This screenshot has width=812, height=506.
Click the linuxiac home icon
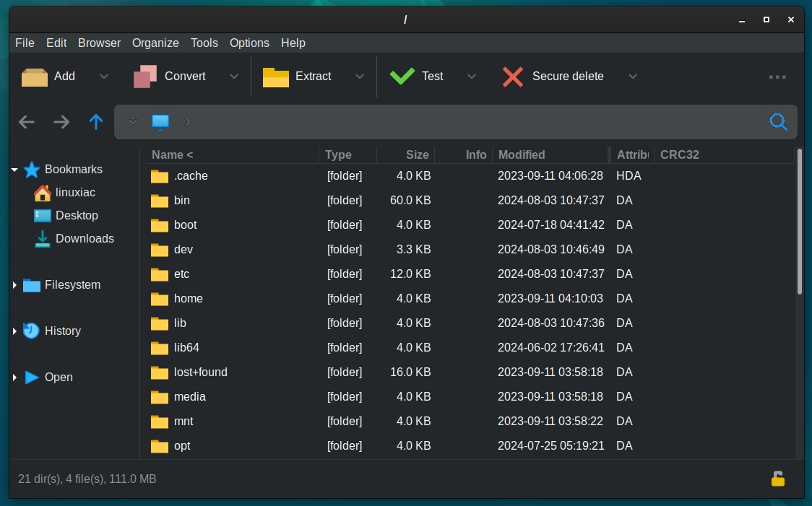tap(43, 193)
